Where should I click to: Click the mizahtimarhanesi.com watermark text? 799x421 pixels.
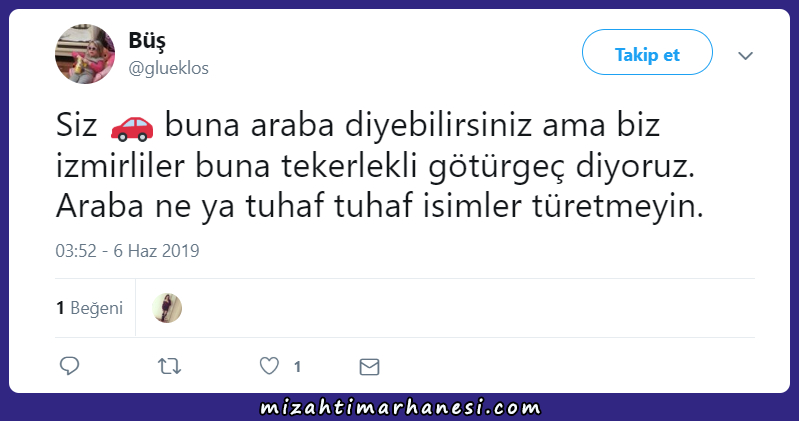400,407
